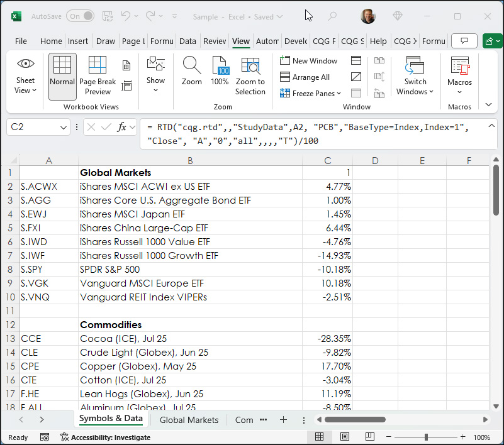Switch to Page Break Preview in the ribbon
The height and width of the screenshot is (445, 504).
[98, 76]
